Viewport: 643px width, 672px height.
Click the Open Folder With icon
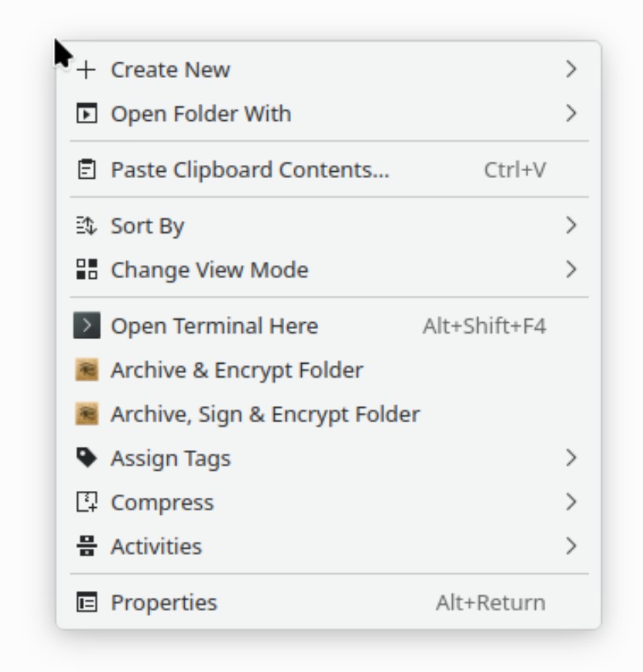[x=87, y=114]
